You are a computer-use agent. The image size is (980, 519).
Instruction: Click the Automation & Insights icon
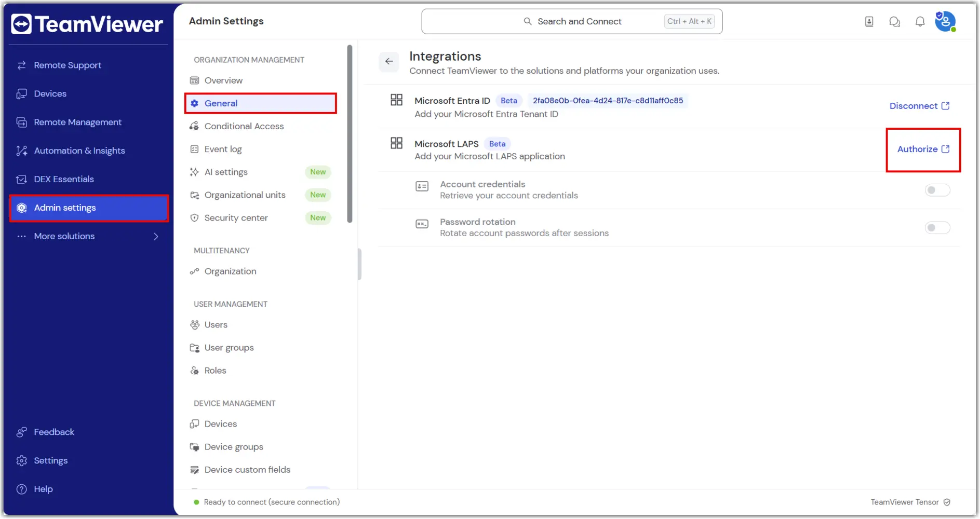click(21, 151)
